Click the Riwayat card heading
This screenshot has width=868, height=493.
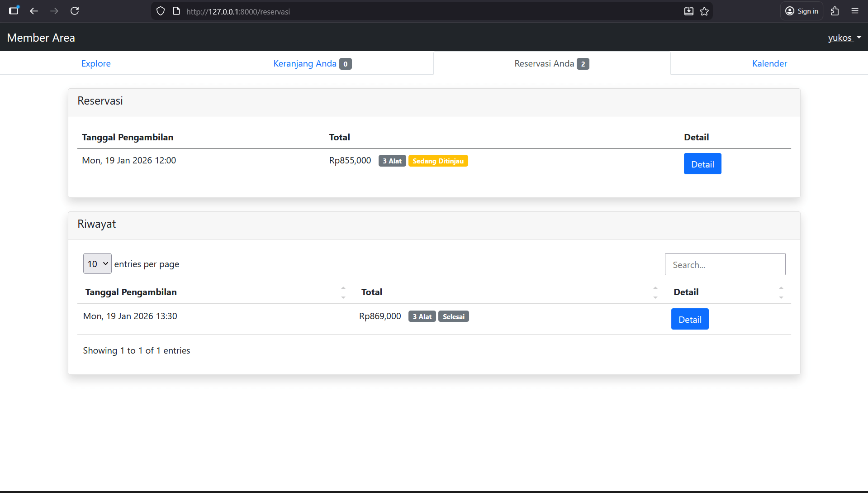point(96,224)
